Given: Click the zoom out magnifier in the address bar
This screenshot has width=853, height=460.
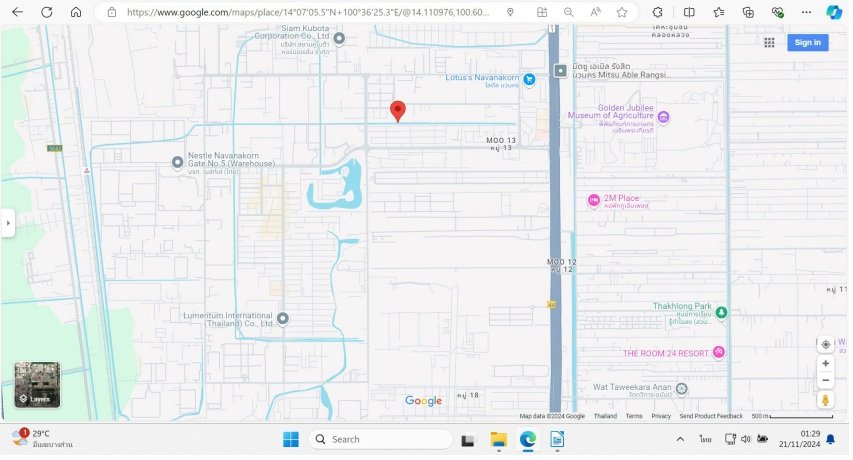Looking at the screenshot, I should pos(568,12).
